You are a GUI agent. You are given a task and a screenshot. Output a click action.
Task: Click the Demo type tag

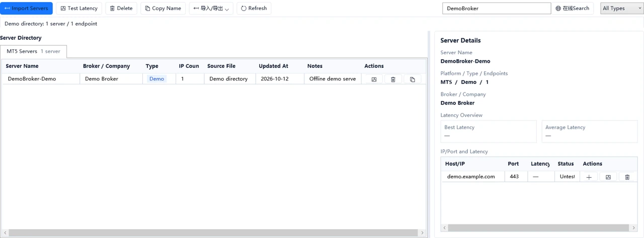[x=156, y=79]
